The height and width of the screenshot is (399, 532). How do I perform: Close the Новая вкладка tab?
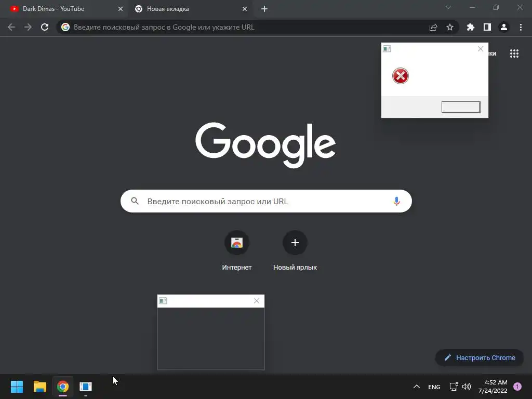pos(245,9)
